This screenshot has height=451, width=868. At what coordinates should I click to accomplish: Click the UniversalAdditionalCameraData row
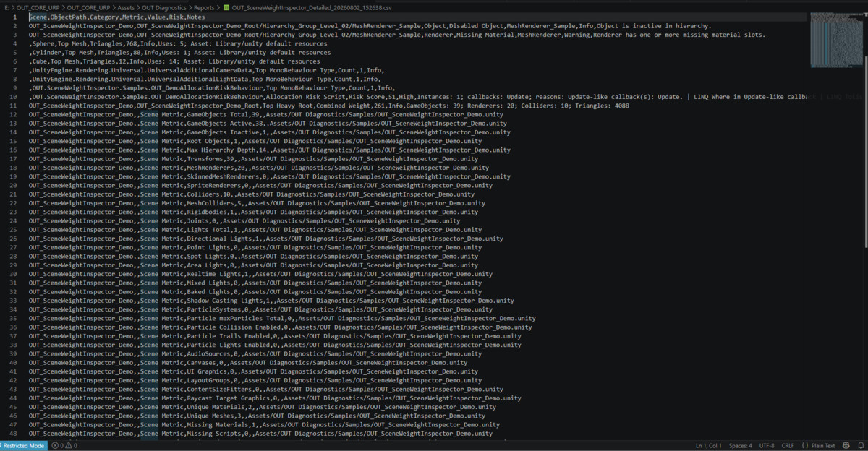coord(206,70)
